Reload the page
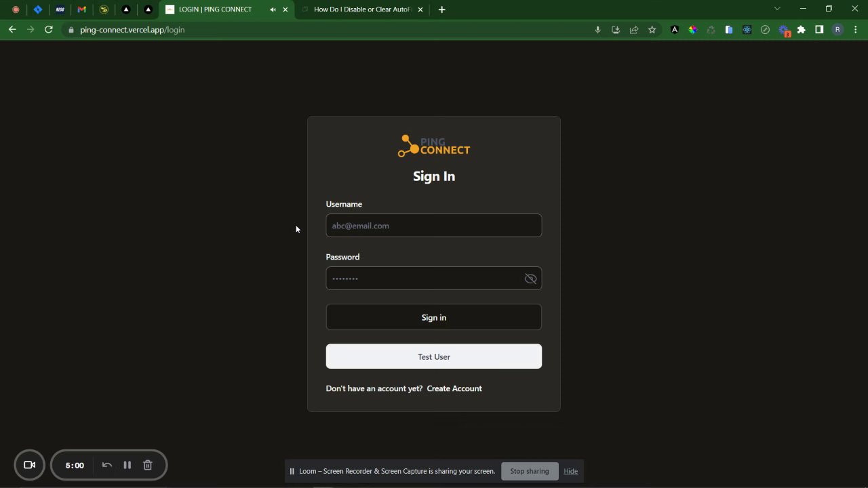The width and height of the screenshot is (868, 488). coord(49,30)
